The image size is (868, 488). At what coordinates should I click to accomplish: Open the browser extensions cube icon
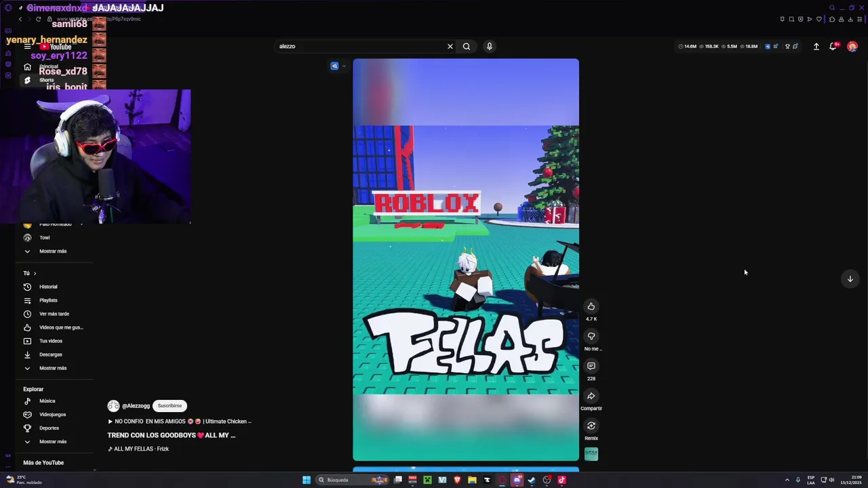coord(832,19)
